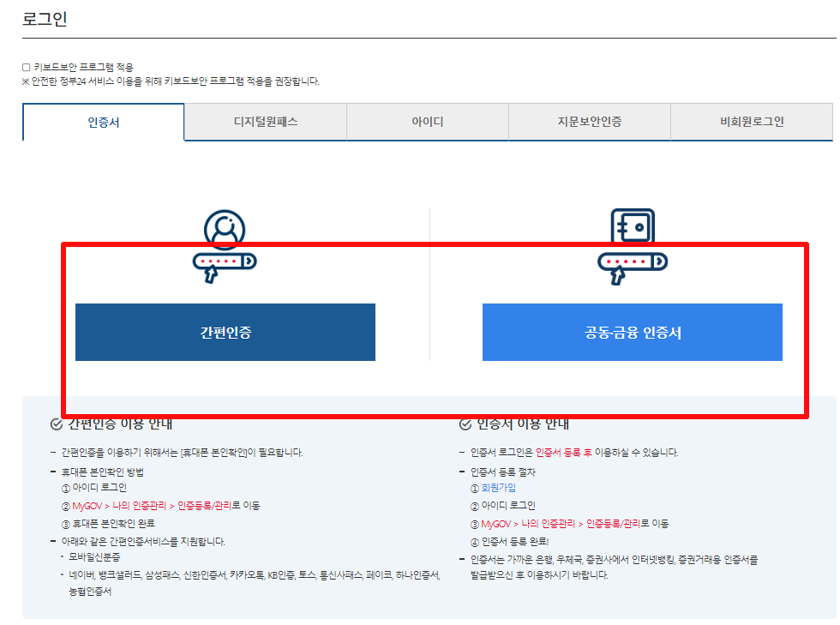Click the 인증서 이용 안내 heading
The height and width of the screenshot is (625, 840).
point(523,424)
